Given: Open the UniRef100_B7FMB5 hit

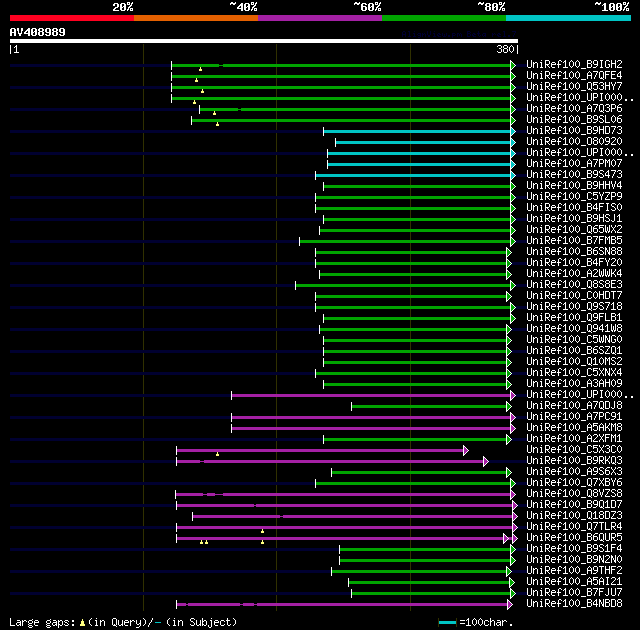Looking at the screenshot, I should point(574,241).
